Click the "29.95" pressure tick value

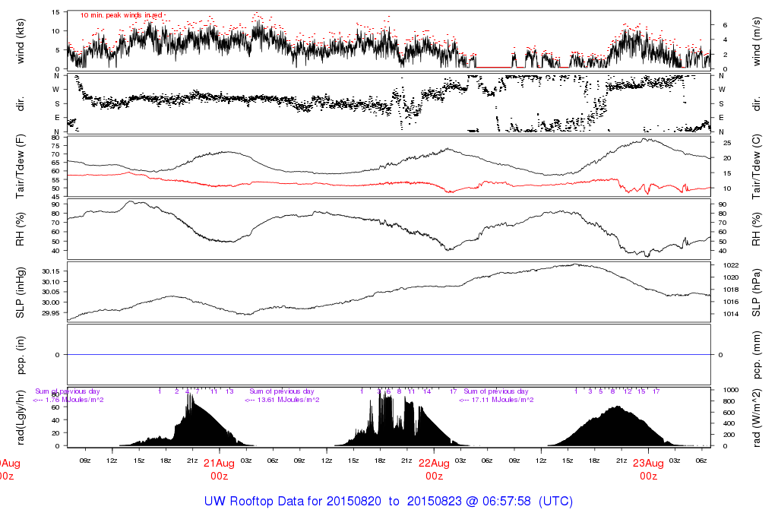51,313
